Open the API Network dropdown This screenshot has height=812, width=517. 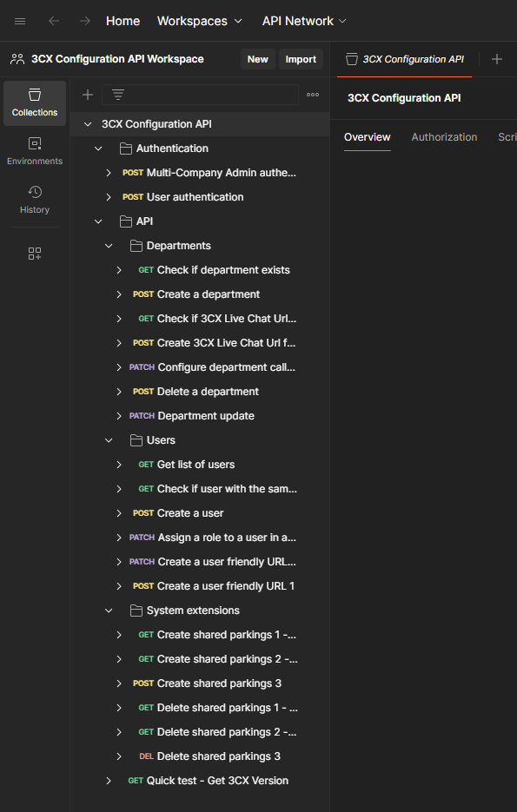click(x=304, y=21)
